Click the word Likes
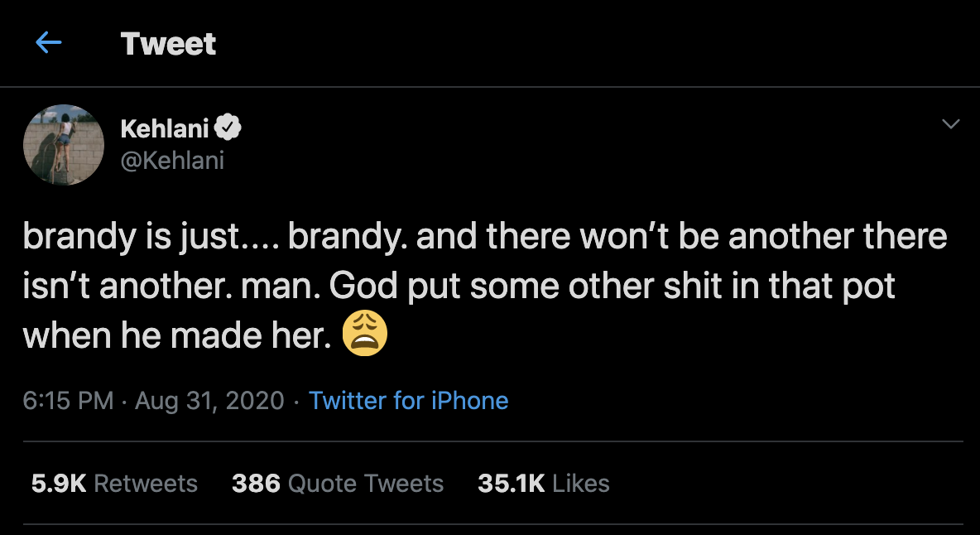 (581, 484)
